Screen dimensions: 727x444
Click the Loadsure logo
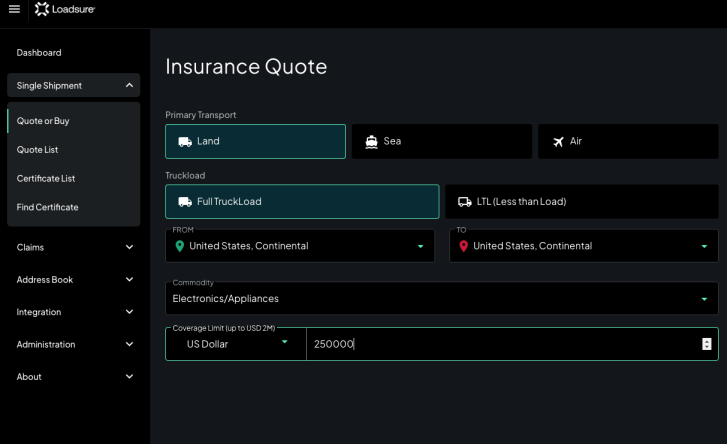(x=65, y=9)
